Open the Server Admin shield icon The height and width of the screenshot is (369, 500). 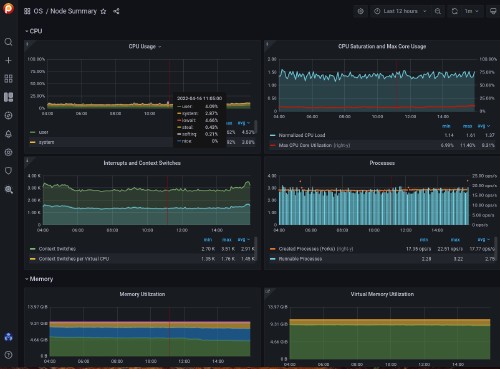(8, 171)
